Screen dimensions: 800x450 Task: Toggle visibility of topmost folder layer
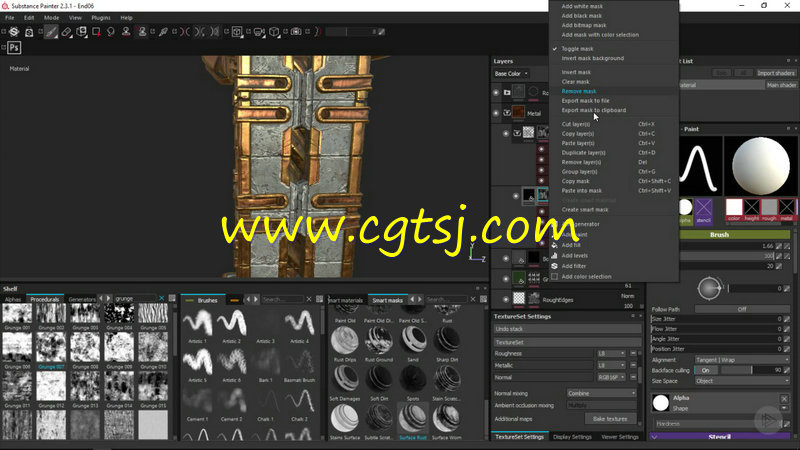click(x=496, y=92)
